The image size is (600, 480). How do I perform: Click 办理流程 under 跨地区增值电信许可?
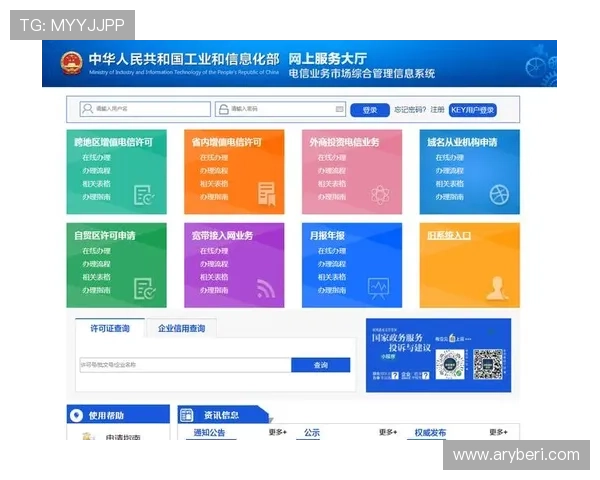point(96,171)
